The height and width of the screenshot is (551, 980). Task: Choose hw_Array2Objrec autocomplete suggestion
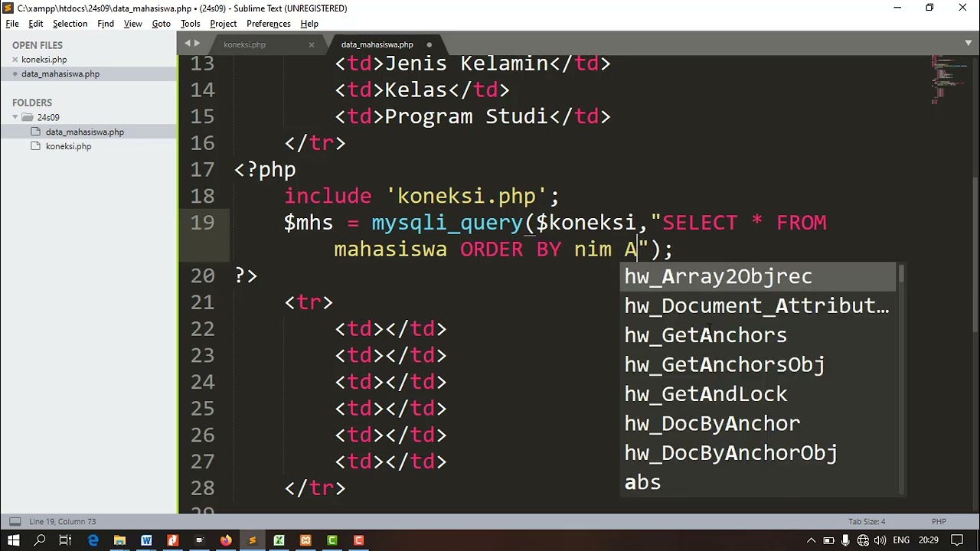tap(758, 276)
